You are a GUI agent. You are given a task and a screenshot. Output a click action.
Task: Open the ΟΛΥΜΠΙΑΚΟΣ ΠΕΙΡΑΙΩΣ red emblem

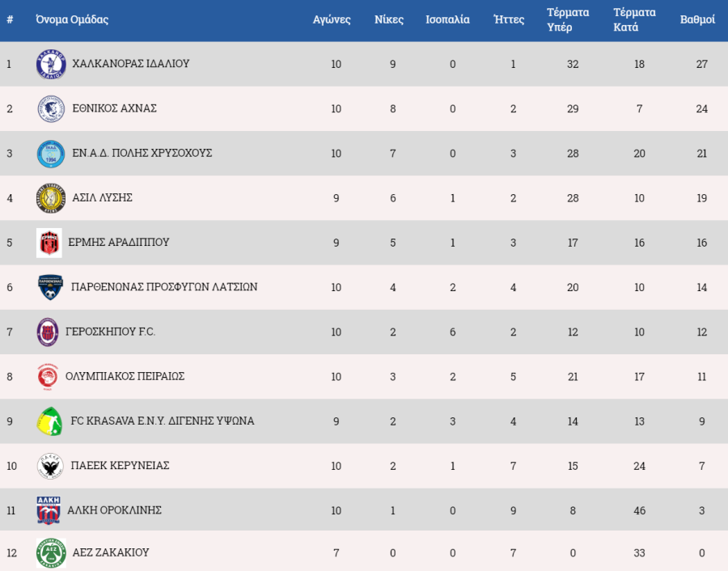pos(48,377)
